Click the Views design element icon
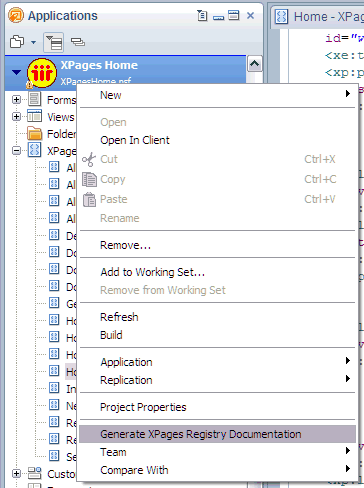 coord(34,116)
